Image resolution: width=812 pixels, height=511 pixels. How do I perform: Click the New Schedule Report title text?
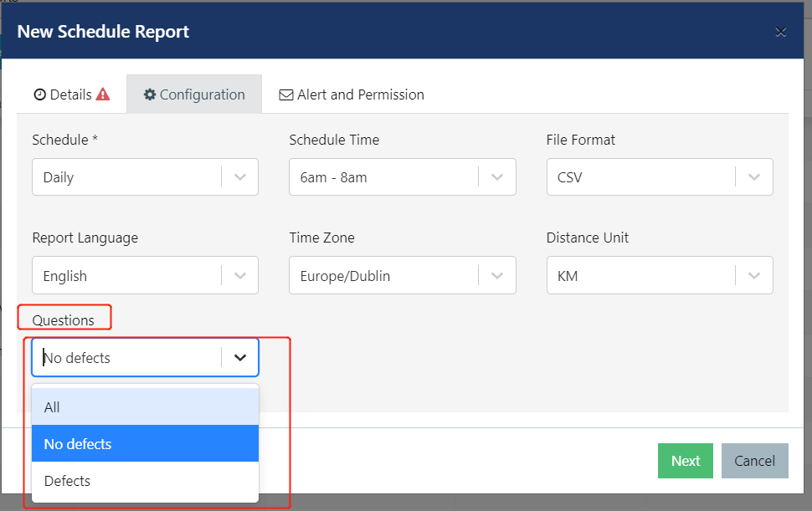[x=103, y=32]
